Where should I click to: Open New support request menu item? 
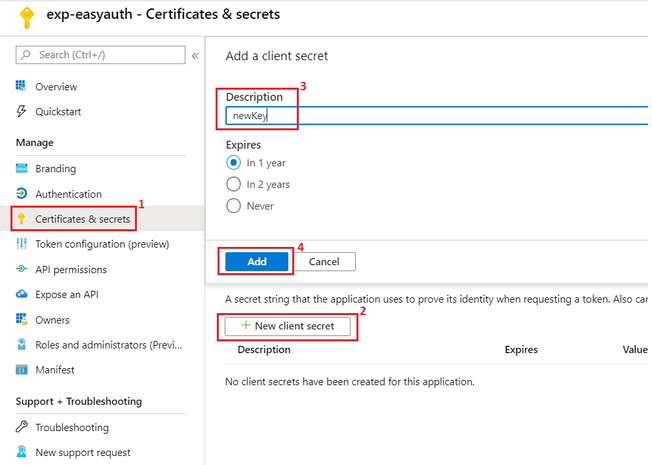82,452
